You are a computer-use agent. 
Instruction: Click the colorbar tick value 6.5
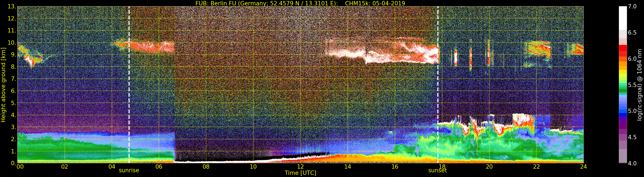632,33
